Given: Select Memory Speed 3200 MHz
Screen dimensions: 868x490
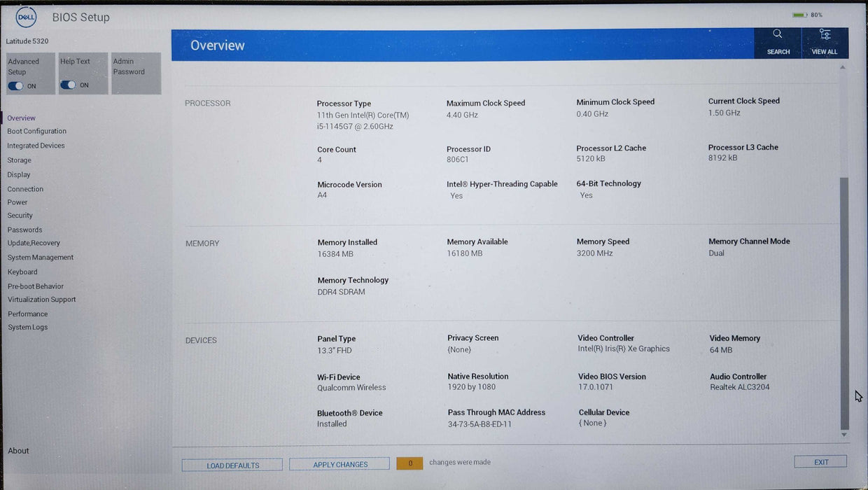Looking at the screenshot, I should 595,253.
